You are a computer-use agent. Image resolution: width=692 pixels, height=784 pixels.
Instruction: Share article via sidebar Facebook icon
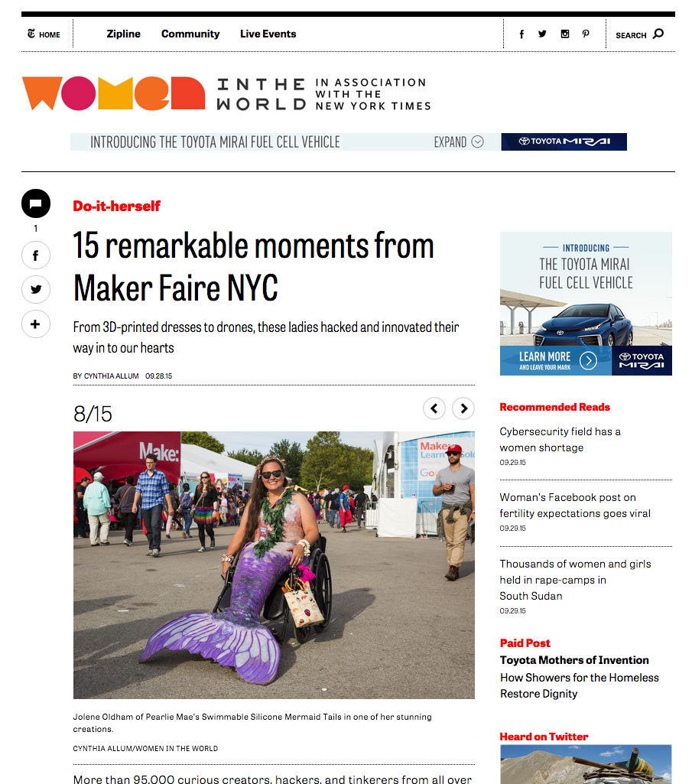[35, 255]
